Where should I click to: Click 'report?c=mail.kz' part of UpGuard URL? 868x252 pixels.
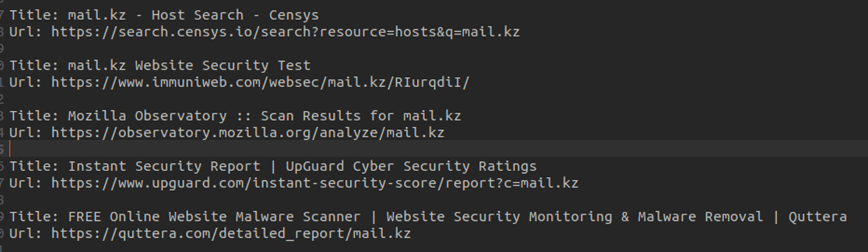tap(511, 183)
